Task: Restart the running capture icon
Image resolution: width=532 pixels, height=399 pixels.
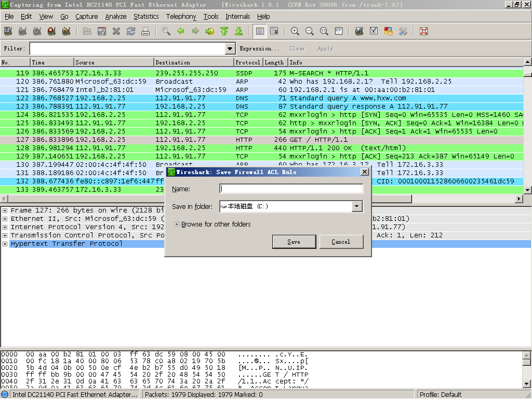Action: 66,31
